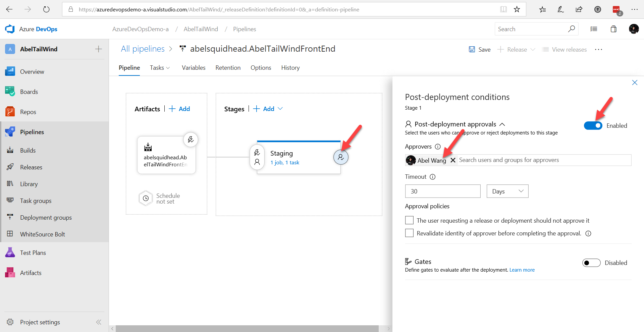
Task: Toggle Post-deployment approvals Enabled switch
Action: [x=593, y=125]
